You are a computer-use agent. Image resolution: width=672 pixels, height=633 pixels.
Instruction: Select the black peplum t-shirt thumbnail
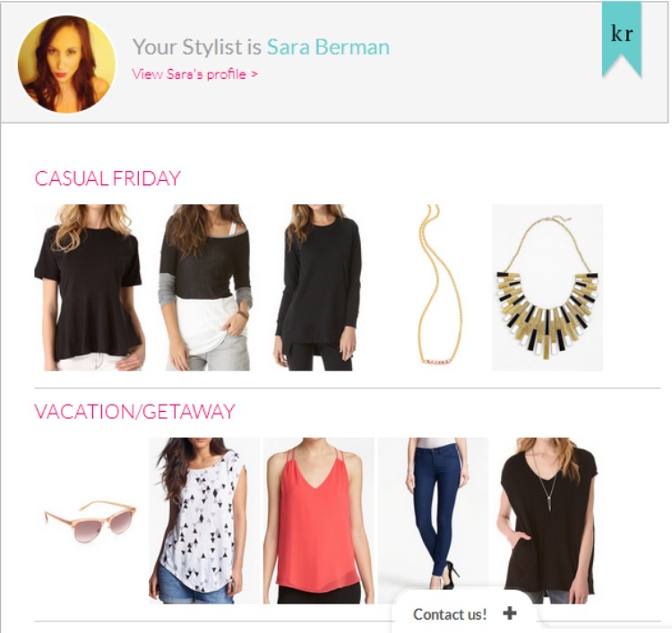coord(90,287)
